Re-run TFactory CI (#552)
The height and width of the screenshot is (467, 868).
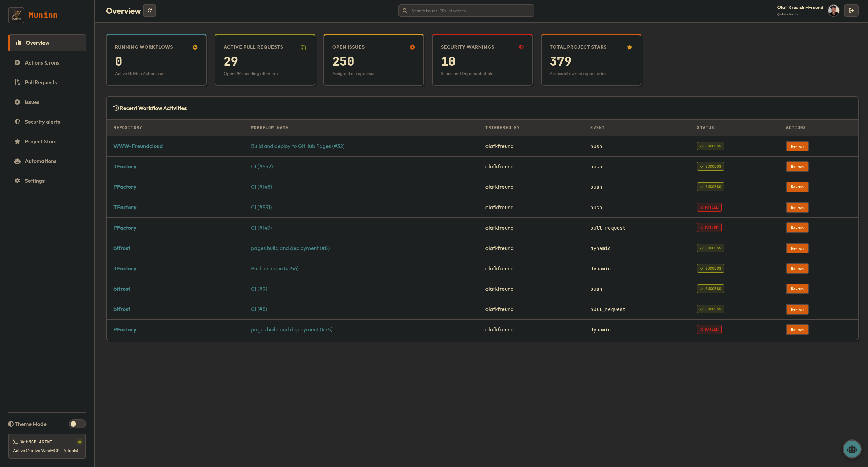(797, 167)
